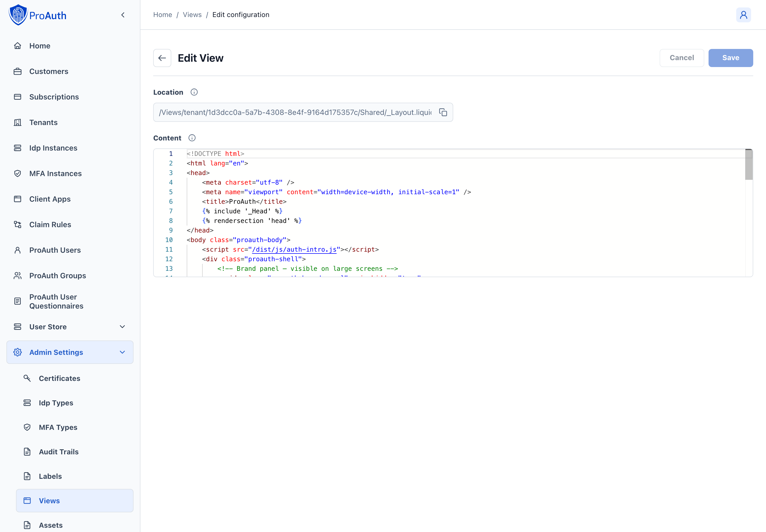This screenshot has width=766, height=532.
Task: Collapse the Admin Settings chevron
Action: click(x=122, y=352)
